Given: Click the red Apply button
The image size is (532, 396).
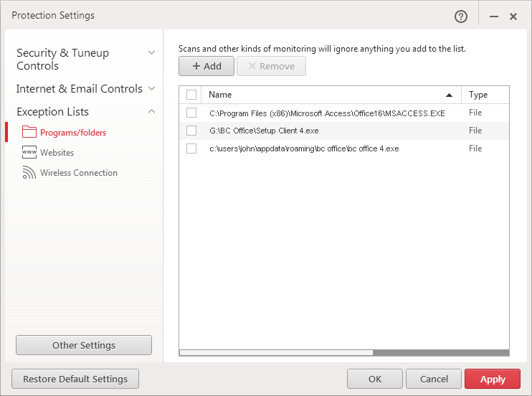Looking at the screenshot, I should (x=493, y=379).
